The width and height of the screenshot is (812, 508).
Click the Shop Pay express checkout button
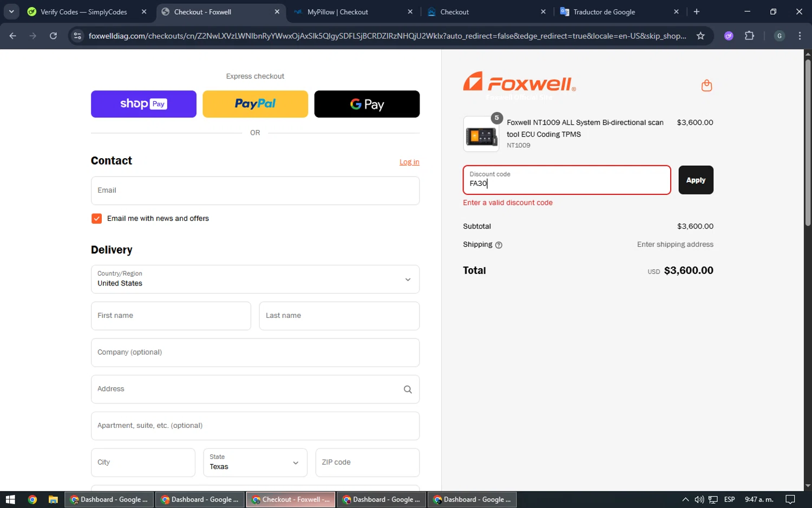143,104
